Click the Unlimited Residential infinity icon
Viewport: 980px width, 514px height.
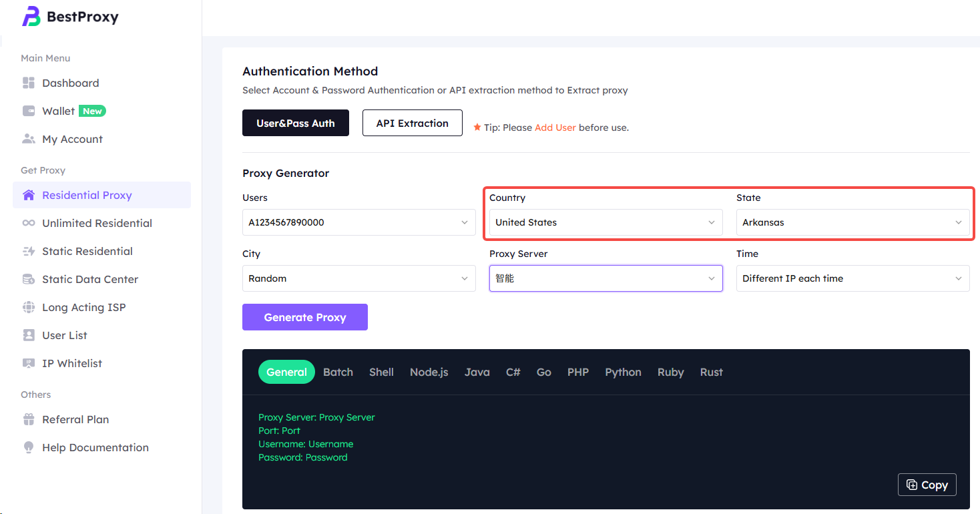point(29,223)
